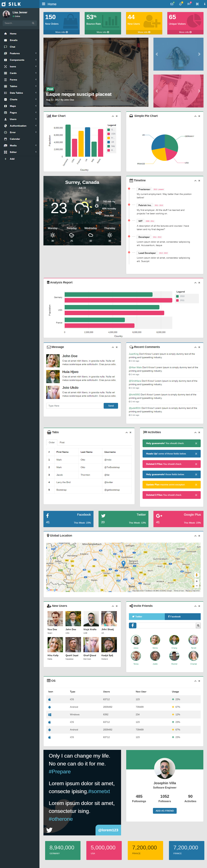Show previous slide on woman photo carousel
Screen dimensions: 207x868
157,54
